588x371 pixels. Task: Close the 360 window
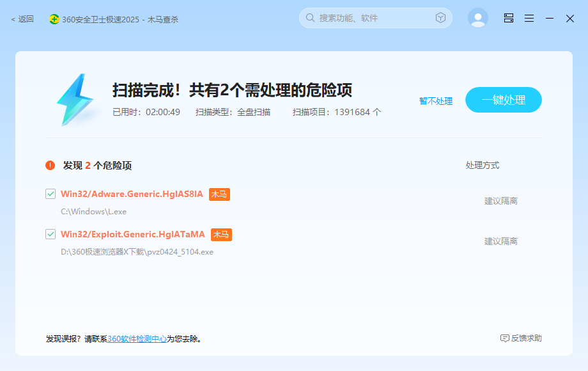point(570,19)
